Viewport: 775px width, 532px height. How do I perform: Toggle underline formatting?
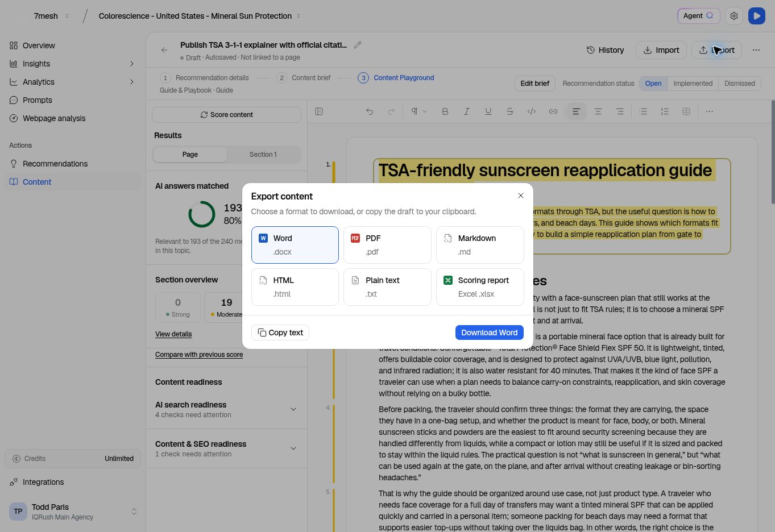click(488, 111)
